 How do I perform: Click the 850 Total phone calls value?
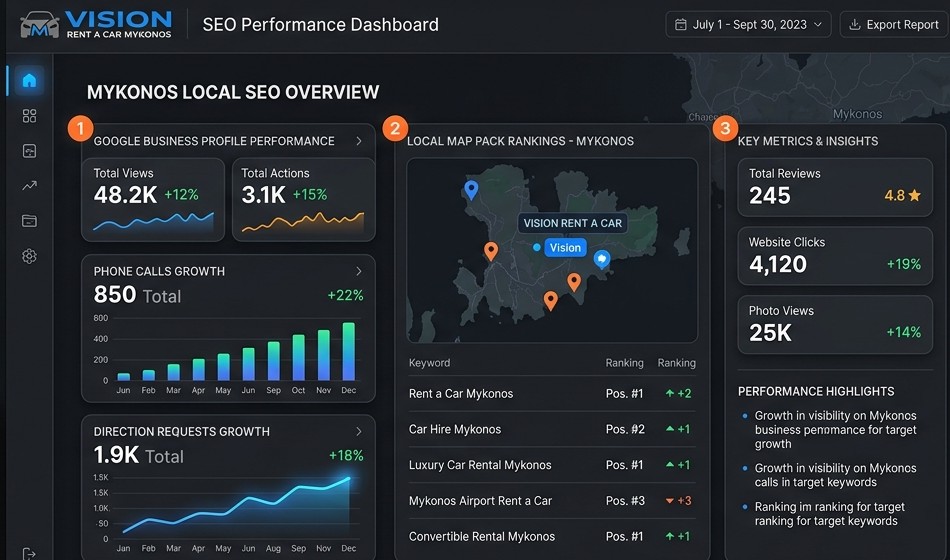point(138,295)
